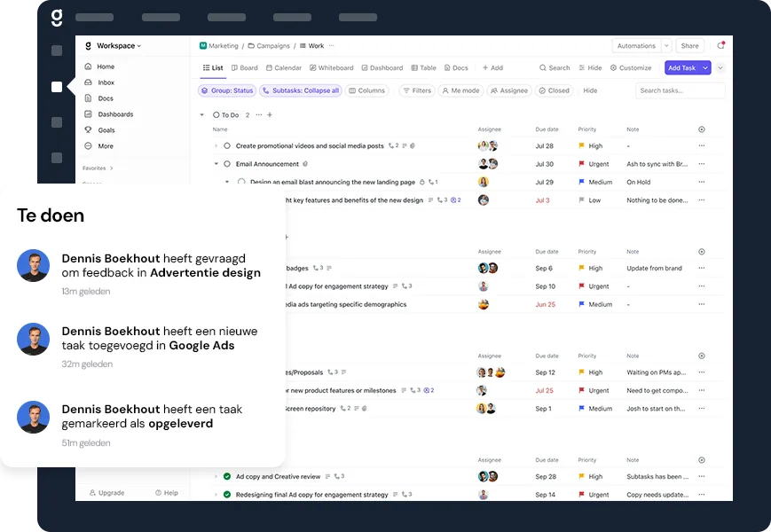
Task: Open the Filters button
Action: click(x=417, y=90)
